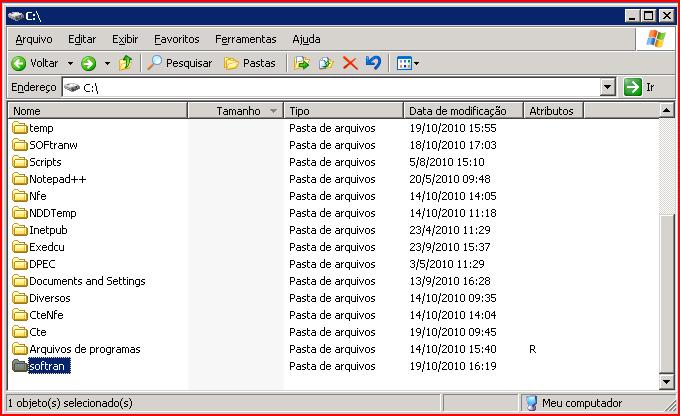Image resolution: width=680 pixels, height=416 pixels.
Task: Sort by Data de modificação header
Action: click(x=463, y=111)
